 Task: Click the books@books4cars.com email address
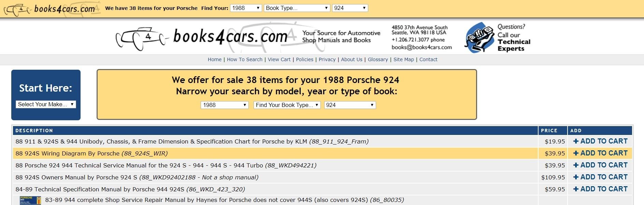(x=422, y=47)
